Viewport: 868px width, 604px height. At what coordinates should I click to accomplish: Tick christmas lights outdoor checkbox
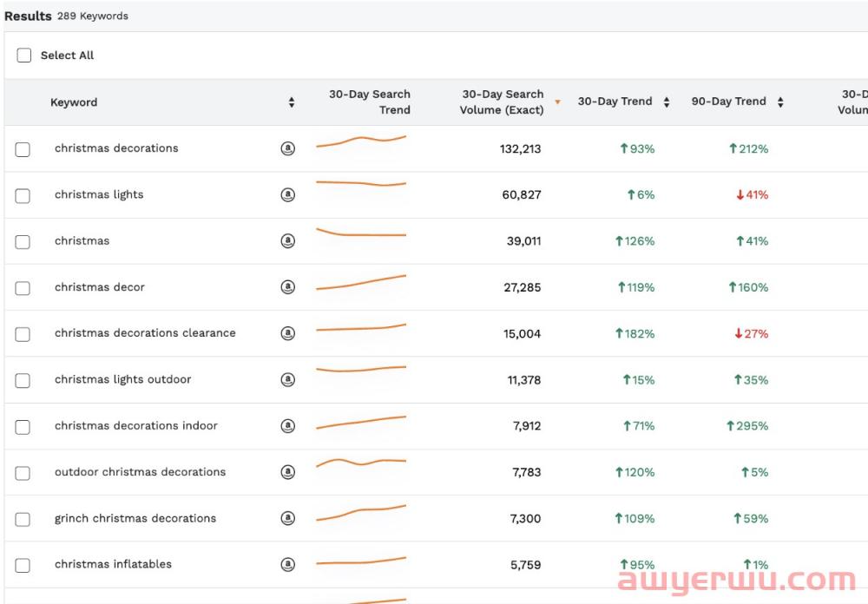23,381
